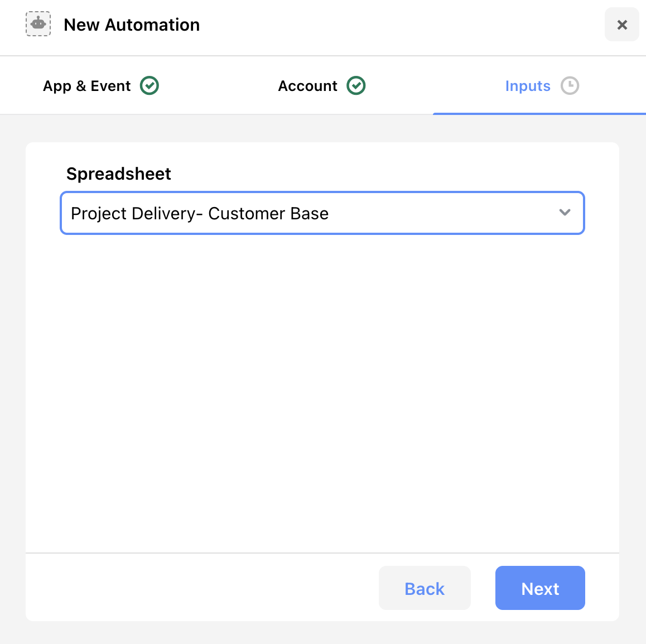The width and height of the screenshot is (646, 644).
Task: Go to the App & Event step
Action: (100, 86)
